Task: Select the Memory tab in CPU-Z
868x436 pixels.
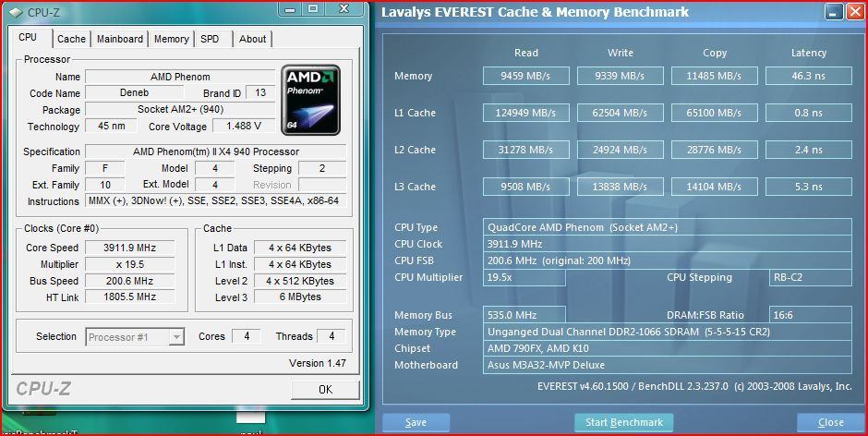Action: tap(171, 39)
